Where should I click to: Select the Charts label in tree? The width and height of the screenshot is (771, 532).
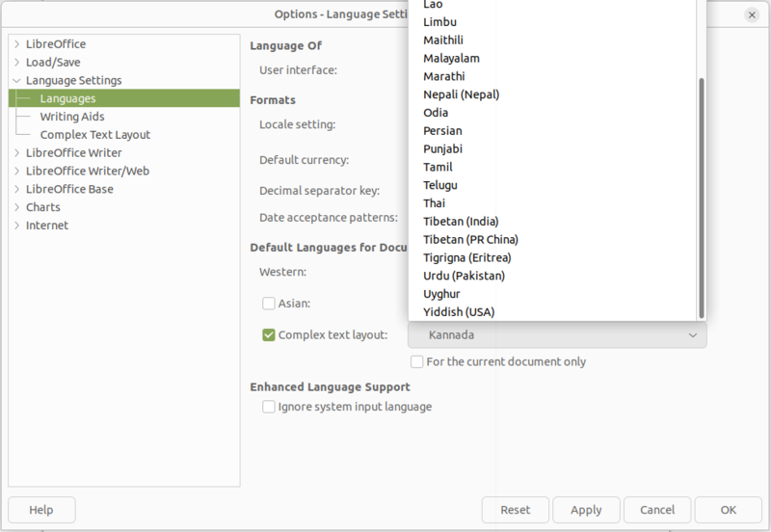tap(42, 207)
